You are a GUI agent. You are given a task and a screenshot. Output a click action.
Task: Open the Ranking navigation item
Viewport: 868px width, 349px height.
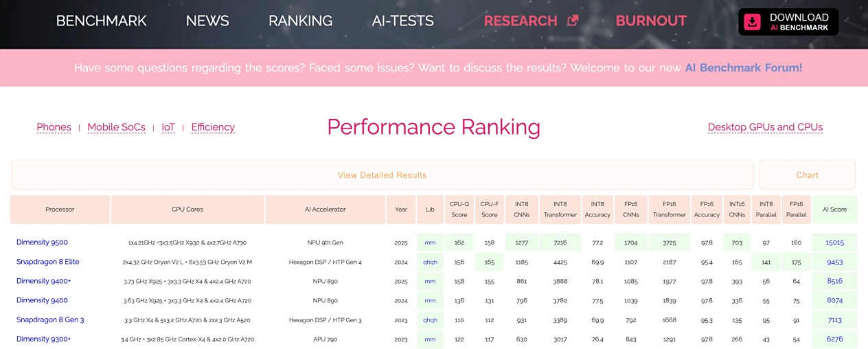coord(300,21)
